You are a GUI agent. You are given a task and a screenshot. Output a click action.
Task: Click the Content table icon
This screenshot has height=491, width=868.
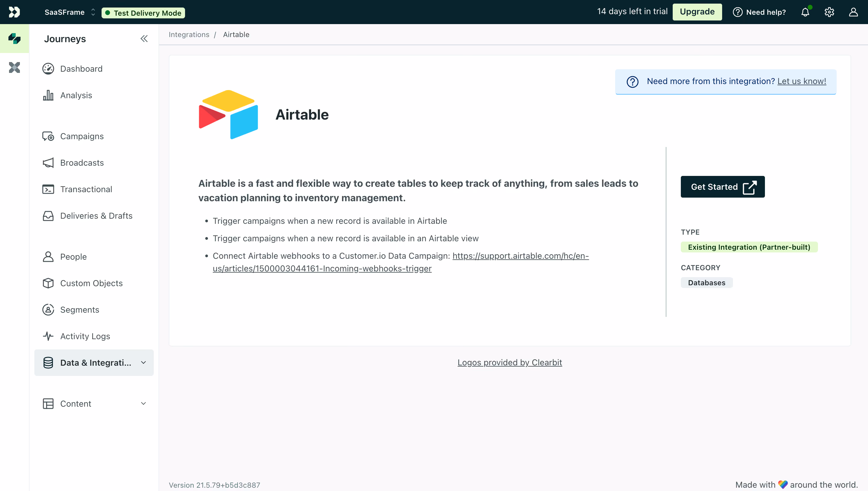[x=48, y=404]
